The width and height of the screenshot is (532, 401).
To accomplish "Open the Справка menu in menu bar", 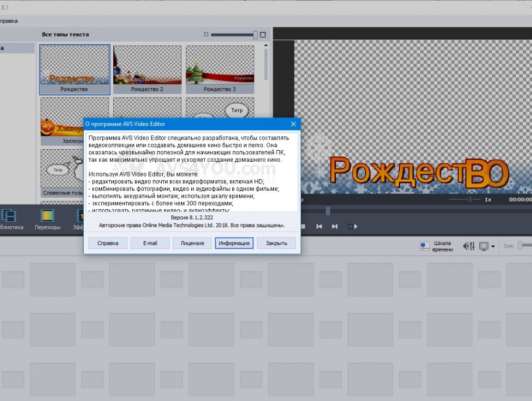I will pos(8,21).
